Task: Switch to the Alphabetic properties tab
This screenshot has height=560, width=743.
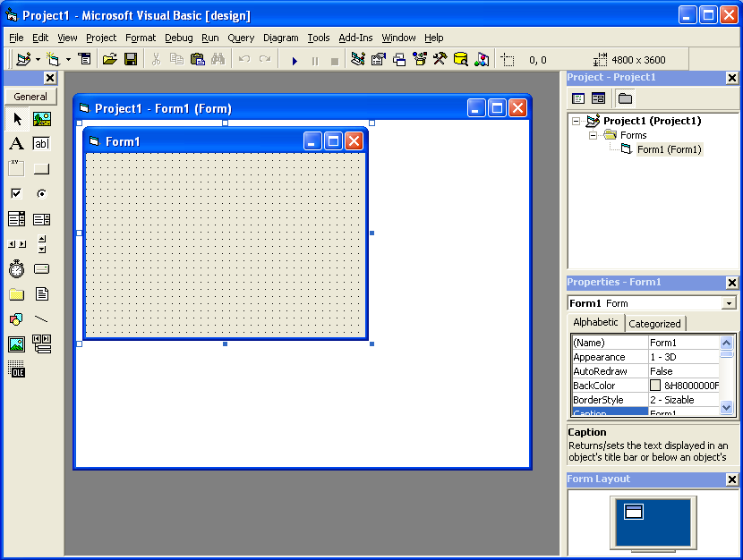Action: [595, 322]
